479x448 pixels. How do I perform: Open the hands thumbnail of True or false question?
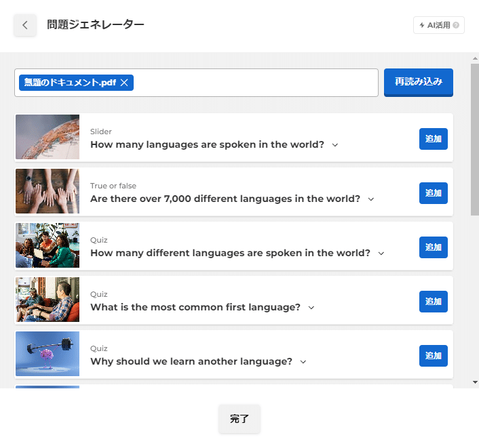pyautogui.click(x=47, y=191)
